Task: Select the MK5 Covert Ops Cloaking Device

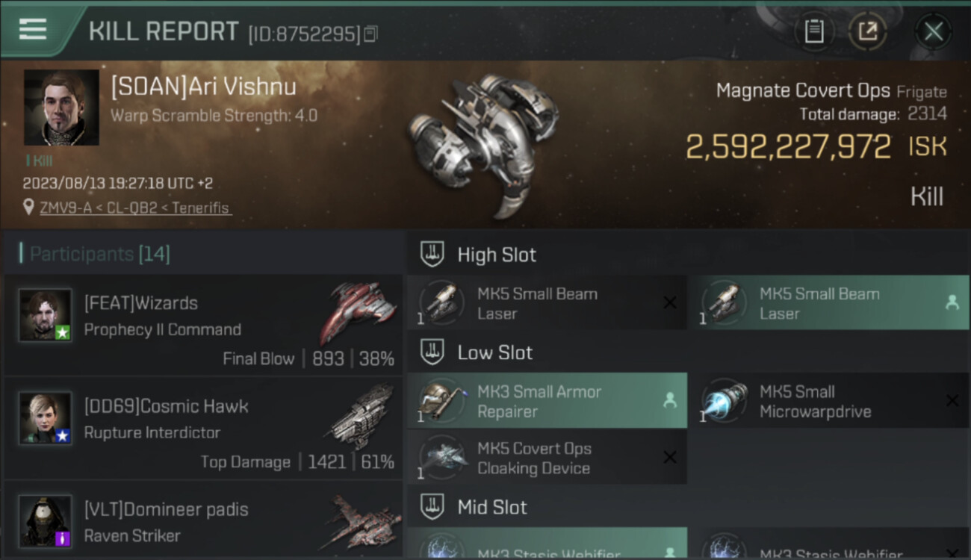Action: point(547,457)
